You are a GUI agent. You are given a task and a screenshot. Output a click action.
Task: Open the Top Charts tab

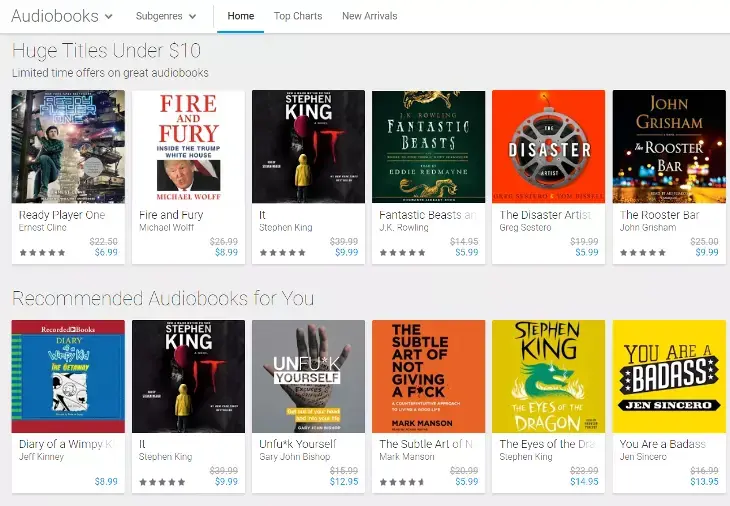(x=298, y=16)
